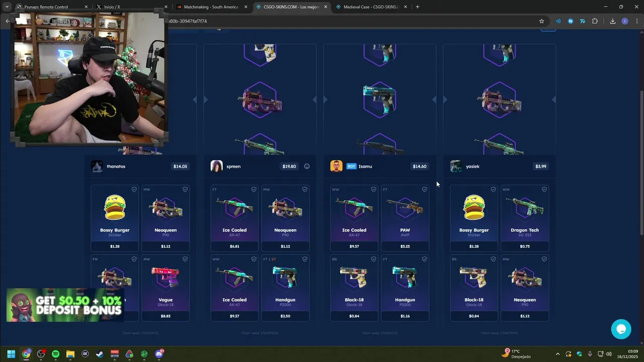The height and width of the screenshot is (362, 644).
Task: Click the deposit bonus banner
Action: [65, 305]
